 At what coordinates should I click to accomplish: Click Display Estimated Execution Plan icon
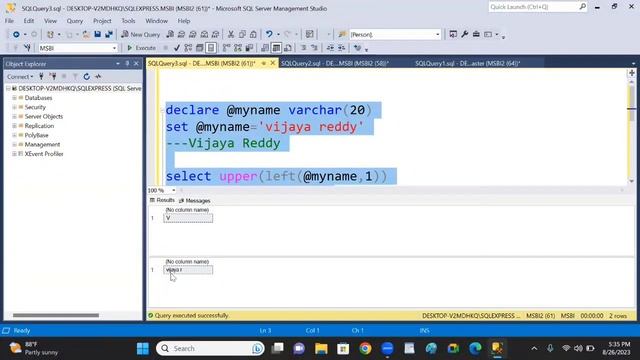pos(188,48)
